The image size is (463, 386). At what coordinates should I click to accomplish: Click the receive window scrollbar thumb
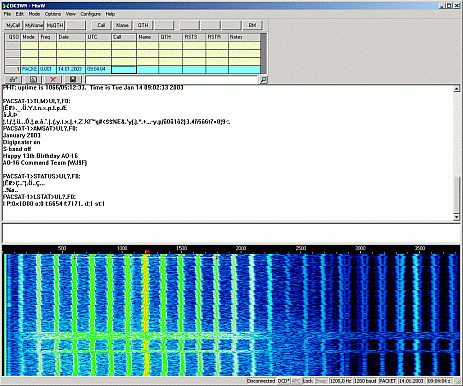pyautogui.click(x=457, y=194)
